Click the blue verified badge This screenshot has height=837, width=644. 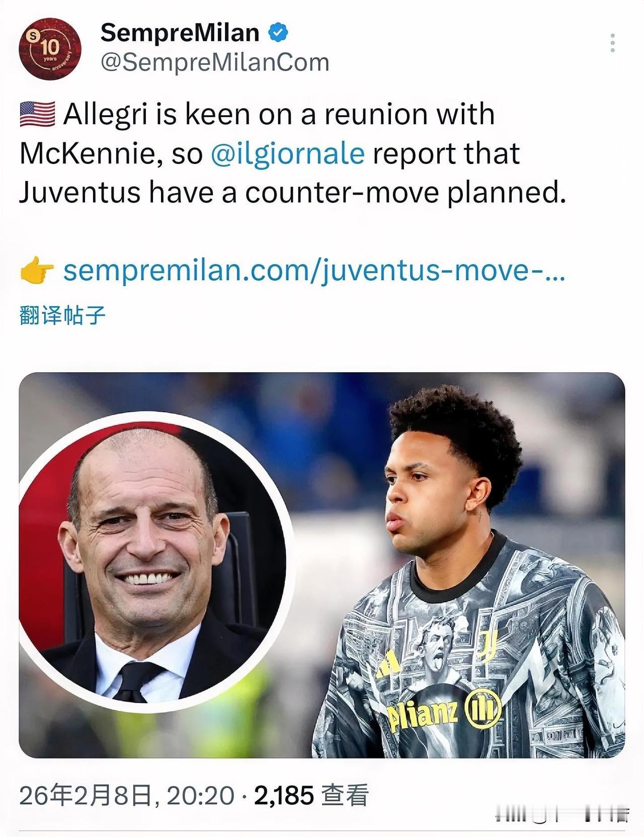[278, 33]
